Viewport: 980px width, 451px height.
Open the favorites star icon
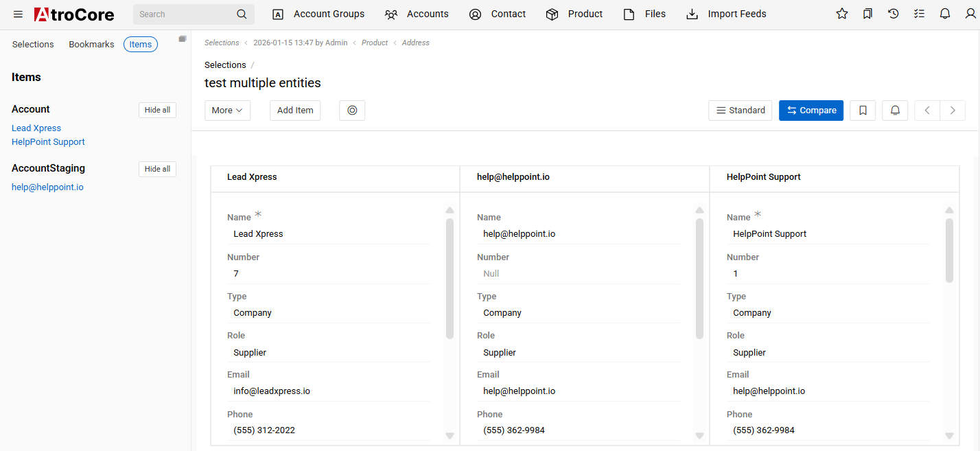pyautogui.click(x=842, y=14)
